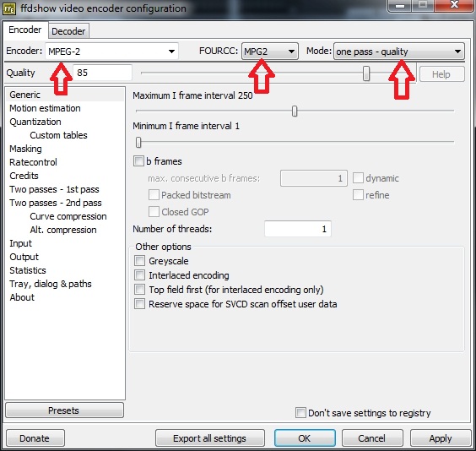476x451 pixels.
Task: Expand the FOURCC MPG2 dropdown
Action: point(270,51)
